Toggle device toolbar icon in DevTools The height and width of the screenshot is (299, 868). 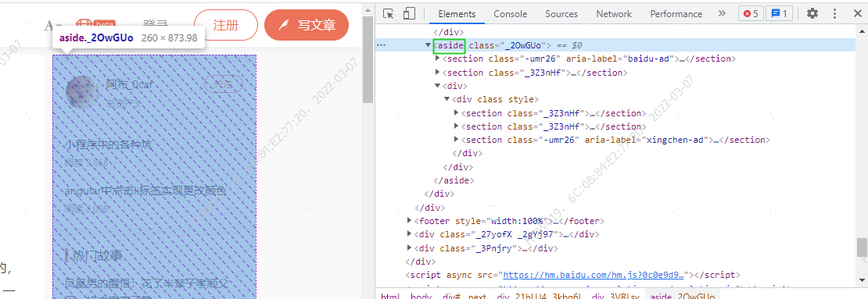tap(409, 14)
